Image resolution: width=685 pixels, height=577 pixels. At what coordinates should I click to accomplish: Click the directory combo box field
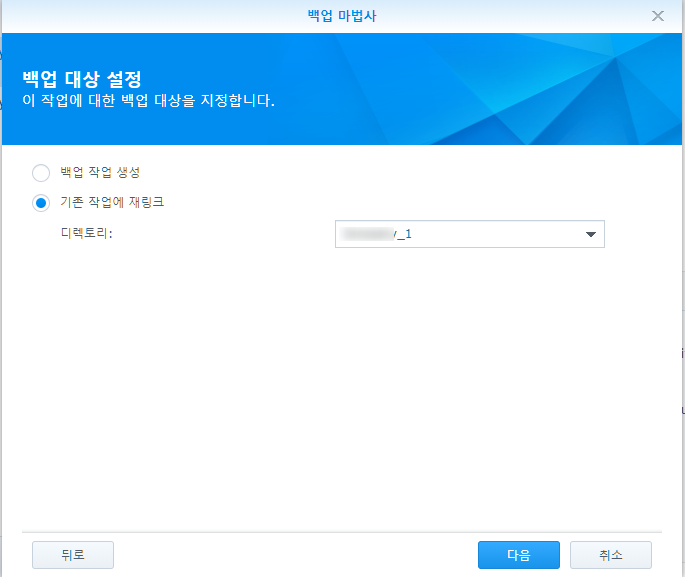470,234
